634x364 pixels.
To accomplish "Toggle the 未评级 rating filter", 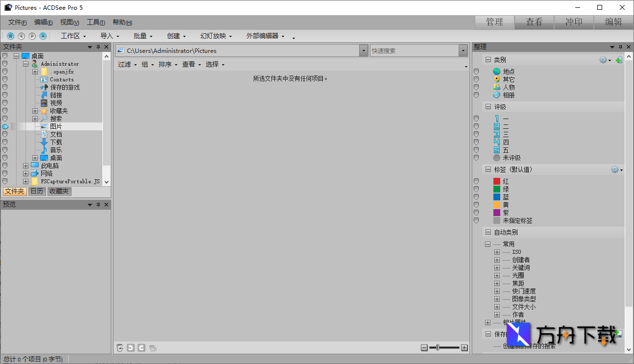I will (x=476, y=157).
